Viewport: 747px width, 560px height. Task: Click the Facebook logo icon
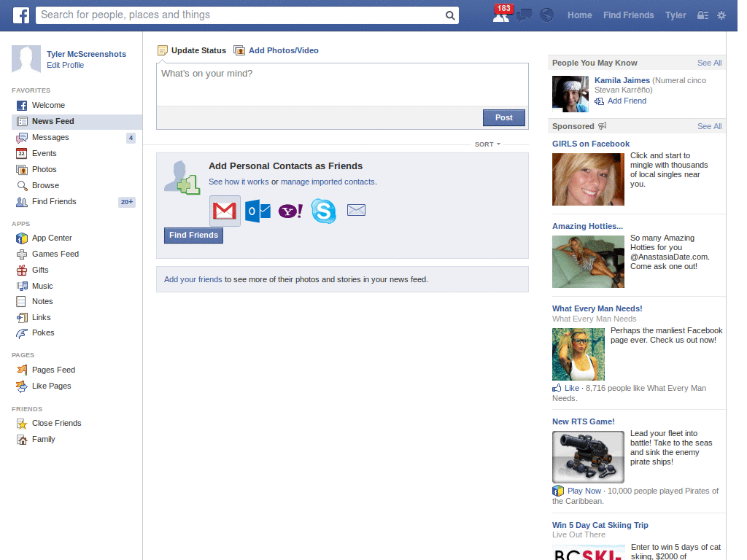[x=20, y=15]
